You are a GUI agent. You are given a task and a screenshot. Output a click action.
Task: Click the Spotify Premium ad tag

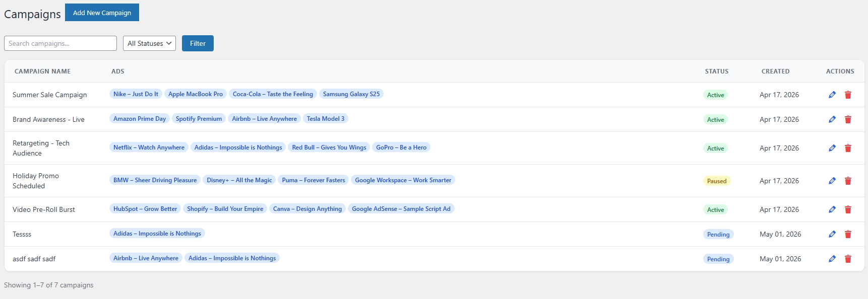click(199, 119)
